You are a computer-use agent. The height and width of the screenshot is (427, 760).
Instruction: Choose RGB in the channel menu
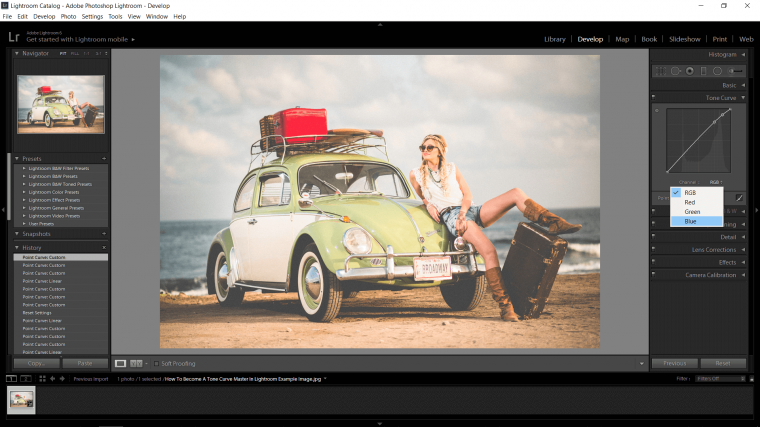tap(697, 192)
